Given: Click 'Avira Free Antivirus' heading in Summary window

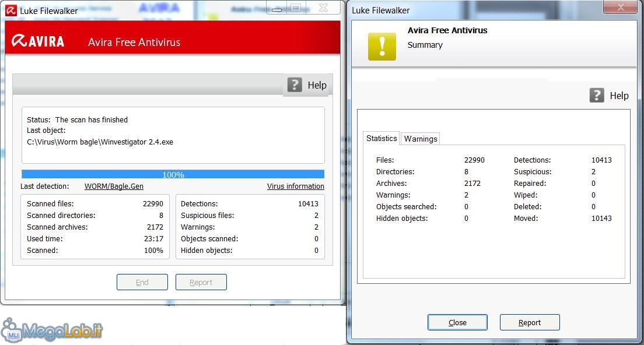Looking at the screenshot, I should pos(447,30).
